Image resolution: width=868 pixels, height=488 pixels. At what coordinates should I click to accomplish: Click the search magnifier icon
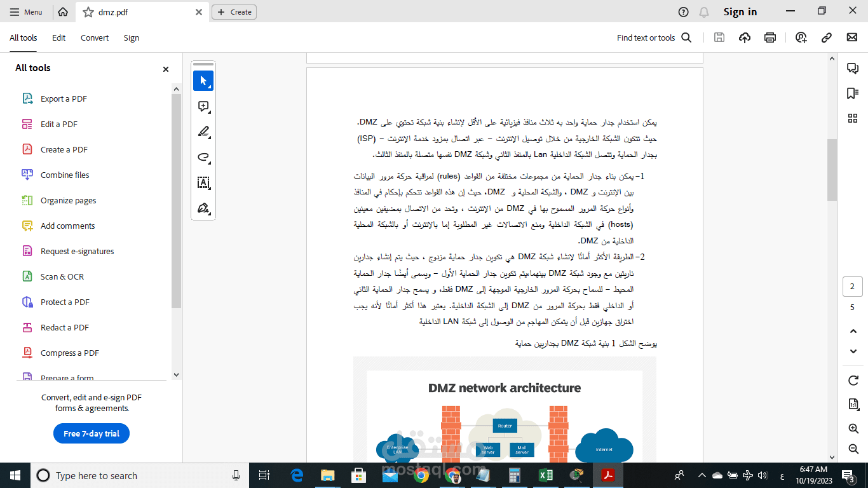(686, 37)
